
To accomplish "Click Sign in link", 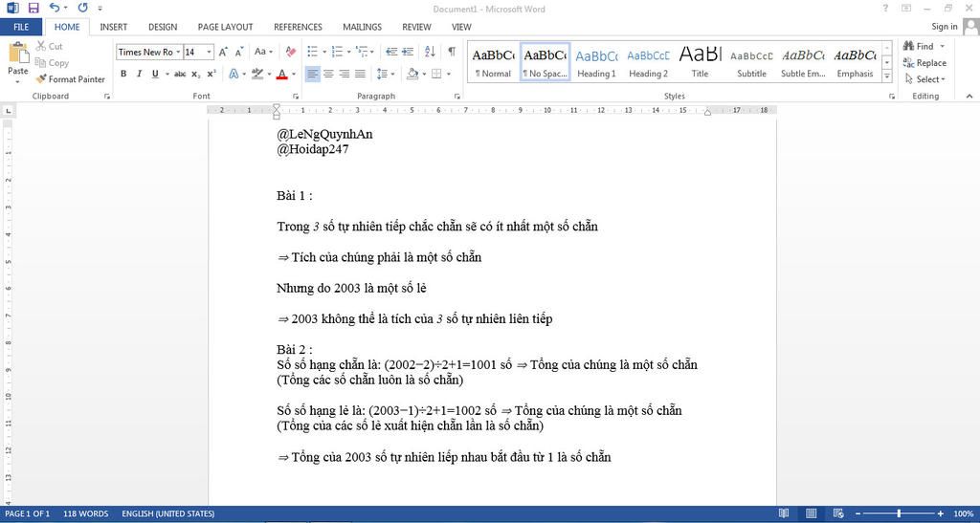I will pyautogui.click(x=945, y=26).
